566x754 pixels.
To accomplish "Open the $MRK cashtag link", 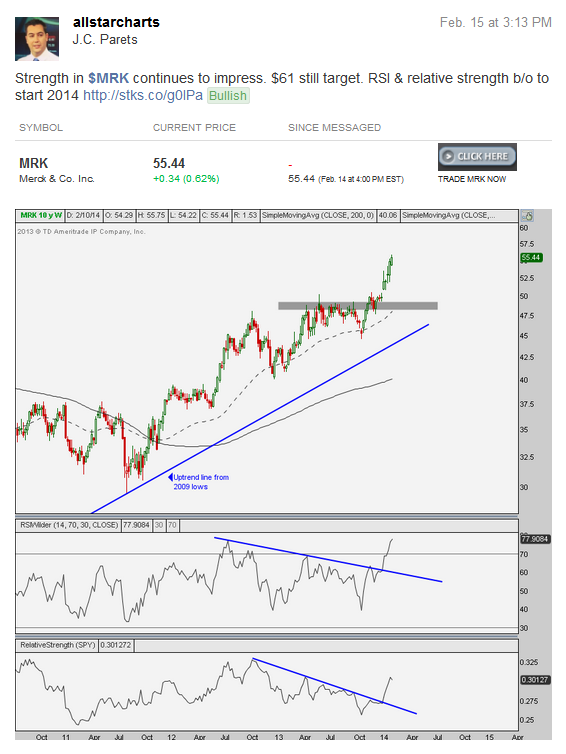I will [x=108, y=78].
